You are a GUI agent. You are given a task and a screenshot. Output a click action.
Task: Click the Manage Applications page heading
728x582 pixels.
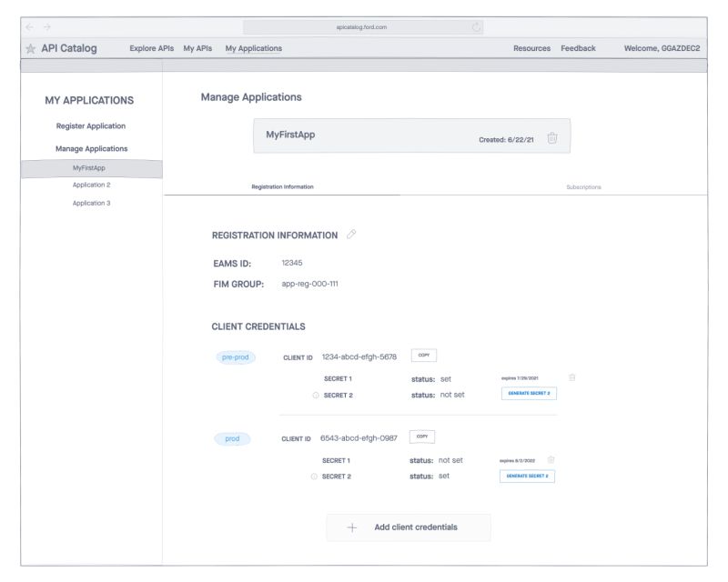click(x=251, y=97)
